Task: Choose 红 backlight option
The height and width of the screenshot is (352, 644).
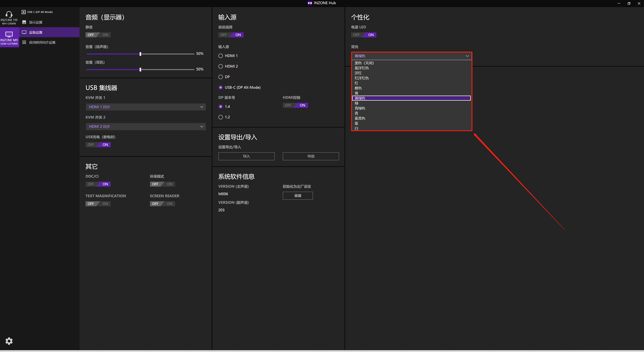Action: (x=412, y=83)
